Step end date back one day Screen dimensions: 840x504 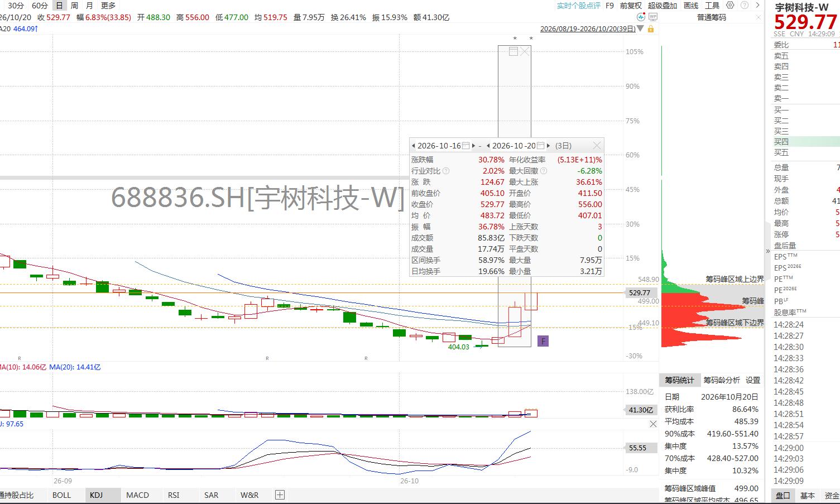(488, 146)
